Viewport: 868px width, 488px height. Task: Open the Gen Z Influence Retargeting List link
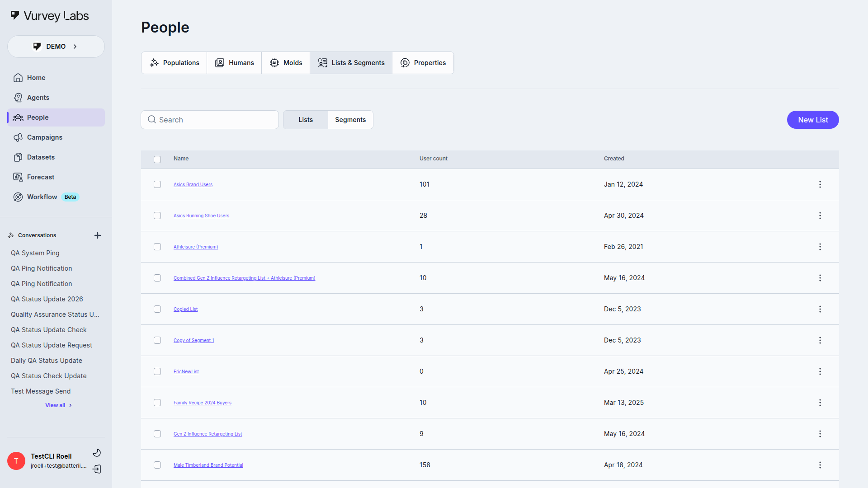[x=208, y=434]
